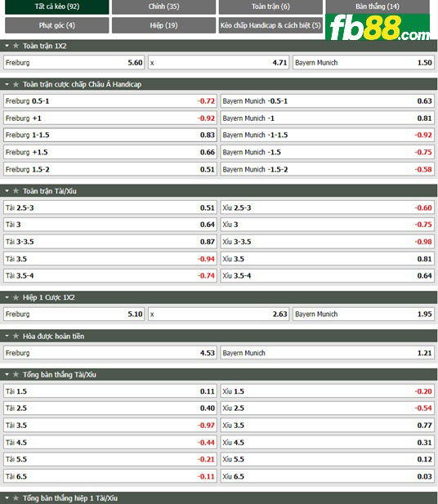Screen dimensions: 438x504
Task: Choose Tài 3.5 at -0.97 total goals
Action: click(x=110, y=426)
